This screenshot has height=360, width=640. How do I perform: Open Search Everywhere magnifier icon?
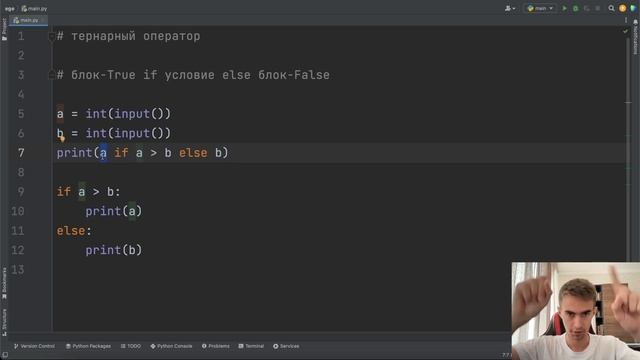coord(611,8)
